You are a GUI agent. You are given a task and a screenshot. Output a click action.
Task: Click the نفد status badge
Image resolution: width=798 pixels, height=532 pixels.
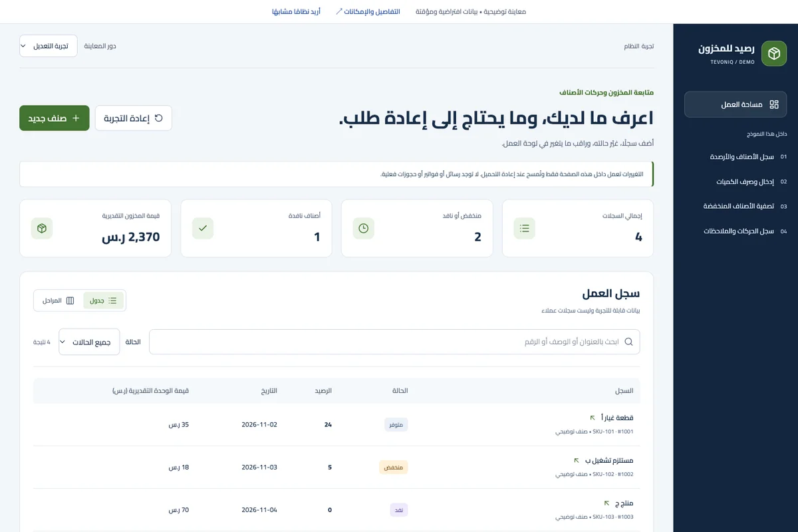(x=399, y=509)
